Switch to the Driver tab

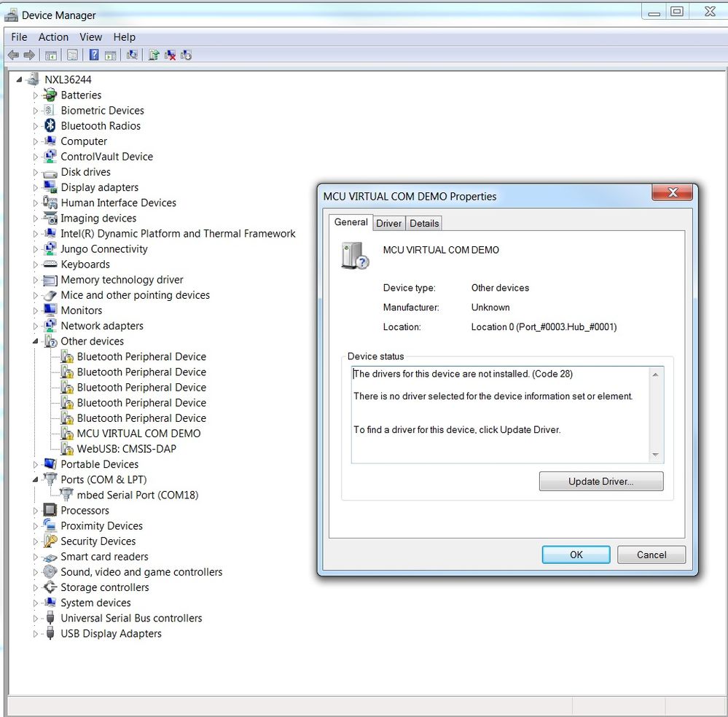click(388, 224)
